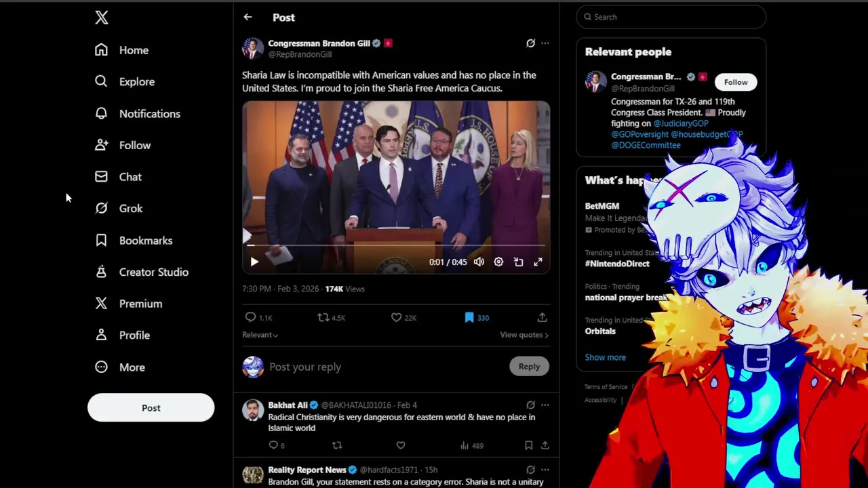Viewport: 868px width, 488px height.
Task: Mute the video sound
Action: pos(479,262)
